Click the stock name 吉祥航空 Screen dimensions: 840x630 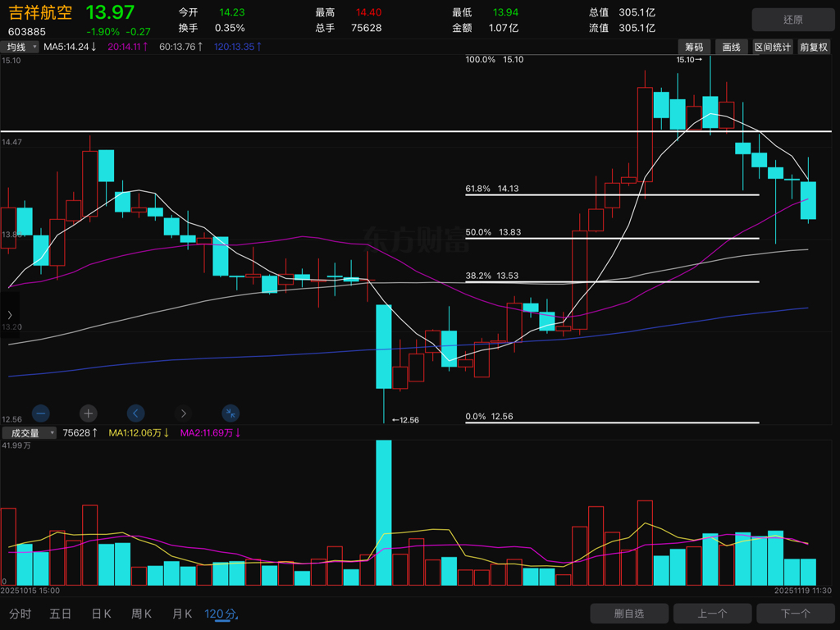40,12
